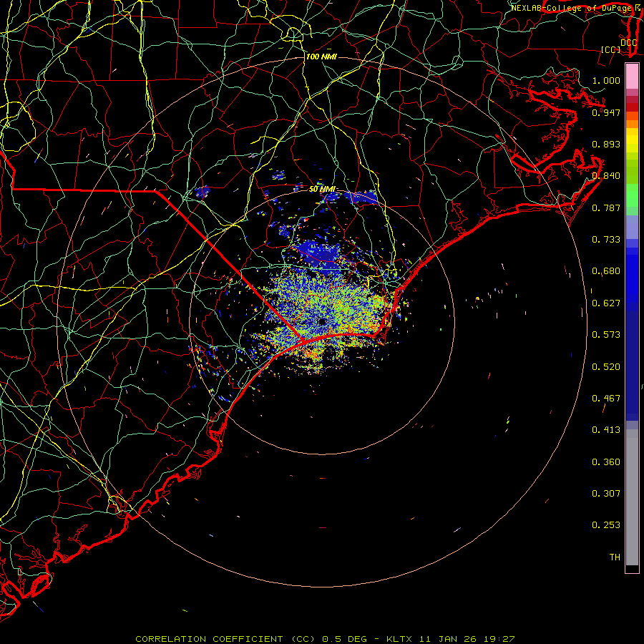Screen dimensions: 644x644
Task: Click the 0.840 scale value
Action: tap(606, 176)
